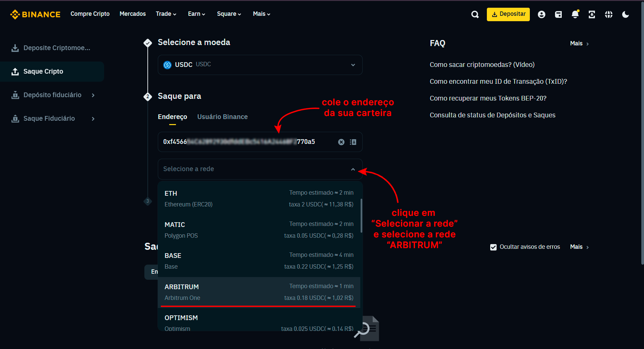Open Como recuperar meus Tokens BEP-20? link
Viewport: 644px width, 349px height.
click(x=488, y=98)
